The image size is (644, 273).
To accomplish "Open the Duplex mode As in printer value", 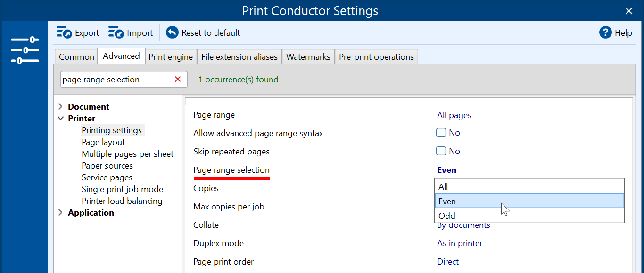I will point(460,243).
